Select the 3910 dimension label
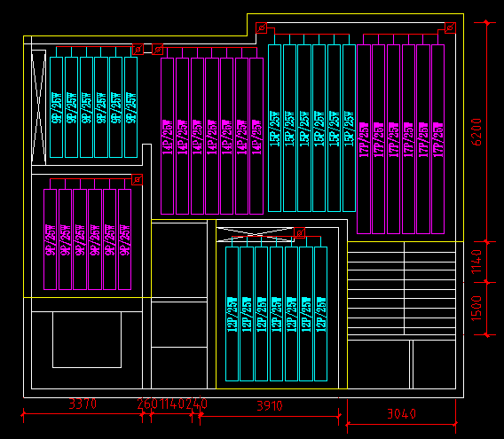The height and width of the screenshot is (439, 504). (270, 406)
